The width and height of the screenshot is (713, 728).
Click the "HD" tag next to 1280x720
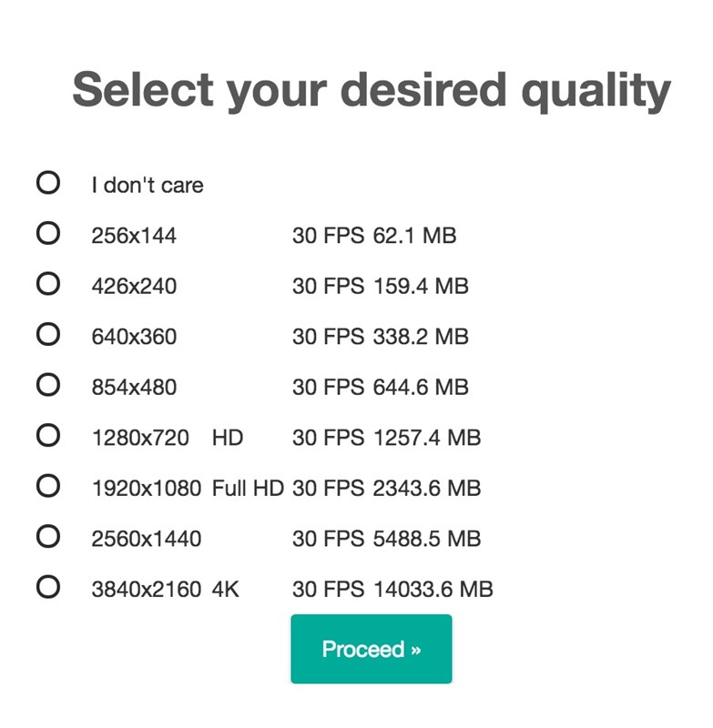pos(228,438)
